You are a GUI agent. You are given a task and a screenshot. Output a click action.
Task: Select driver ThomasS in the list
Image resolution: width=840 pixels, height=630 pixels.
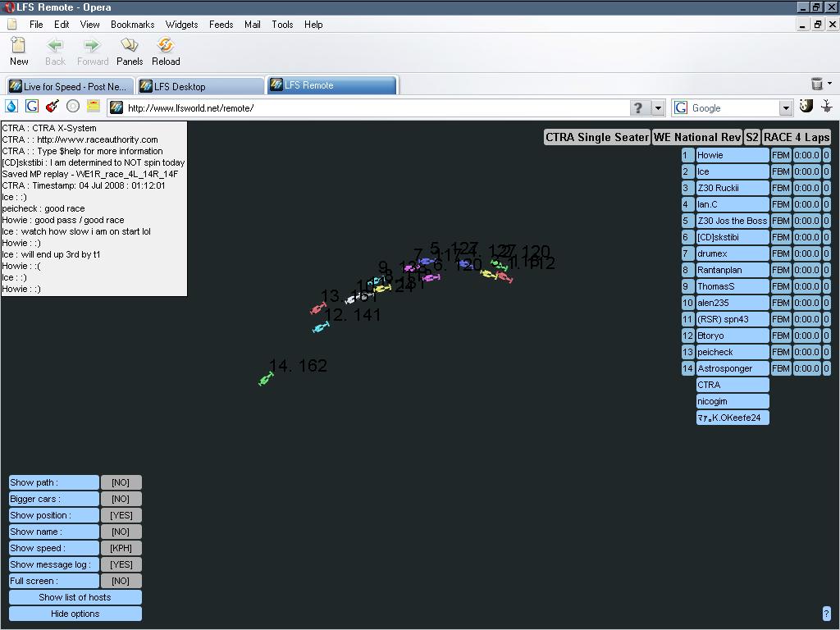click(732, 286)
